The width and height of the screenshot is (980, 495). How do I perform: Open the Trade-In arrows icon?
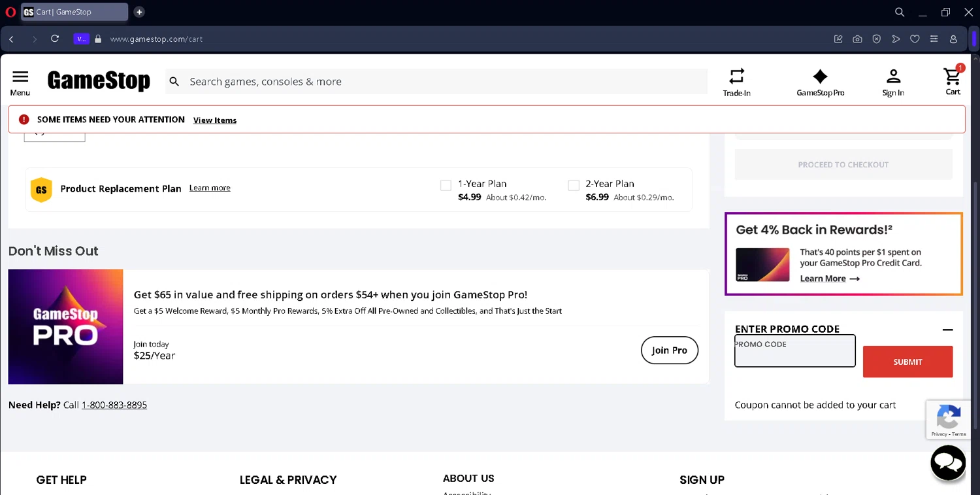coord(736,76)
